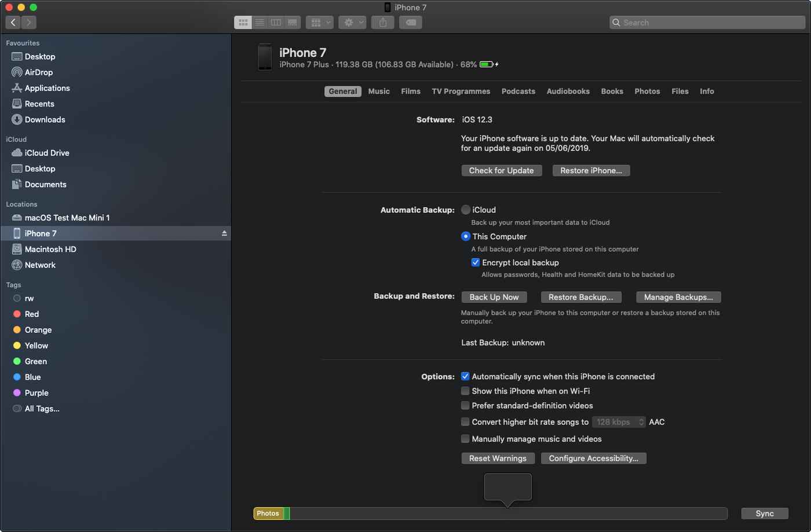Open the 128 kbps bit rate dropdown
The width and height of the screenshot is (811, 532).
(x=619, y=422)
